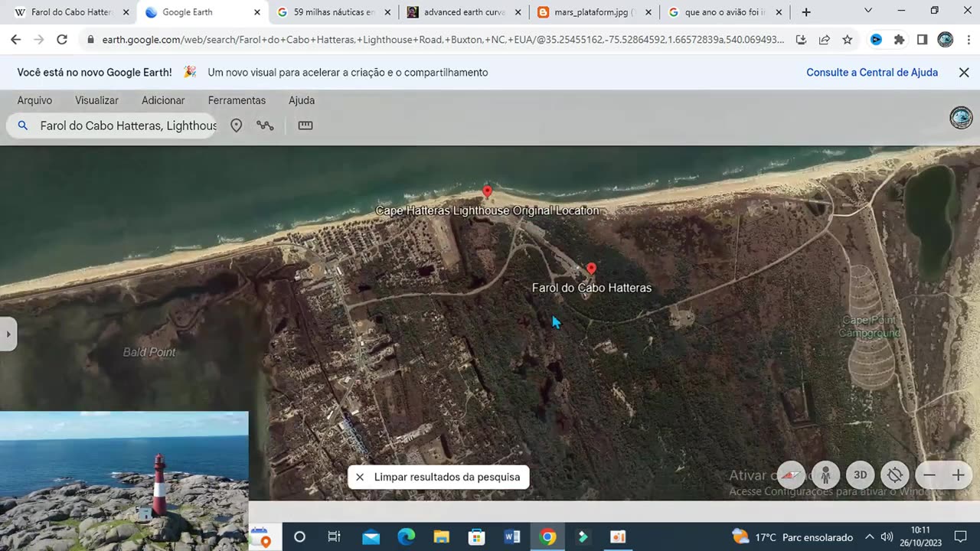
Task: Open Cortana search circle in taskbar
Action: point(299,536)
